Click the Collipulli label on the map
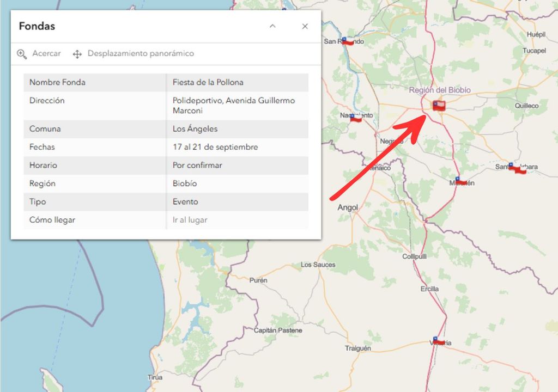 click(x=415, y=256)
